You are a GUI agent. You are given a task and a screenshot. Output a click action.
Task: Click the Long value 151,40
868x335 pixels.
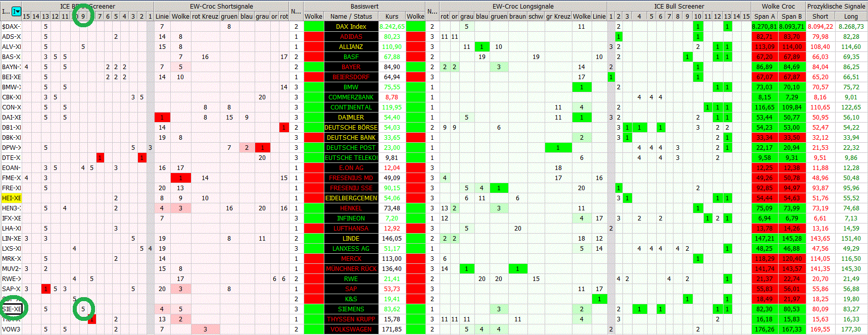pyautogui.click(x=851, y=238)
